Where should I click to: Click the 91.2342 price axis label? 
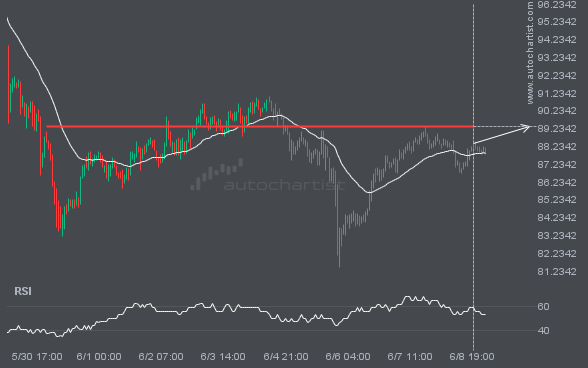tap(556, 93)
